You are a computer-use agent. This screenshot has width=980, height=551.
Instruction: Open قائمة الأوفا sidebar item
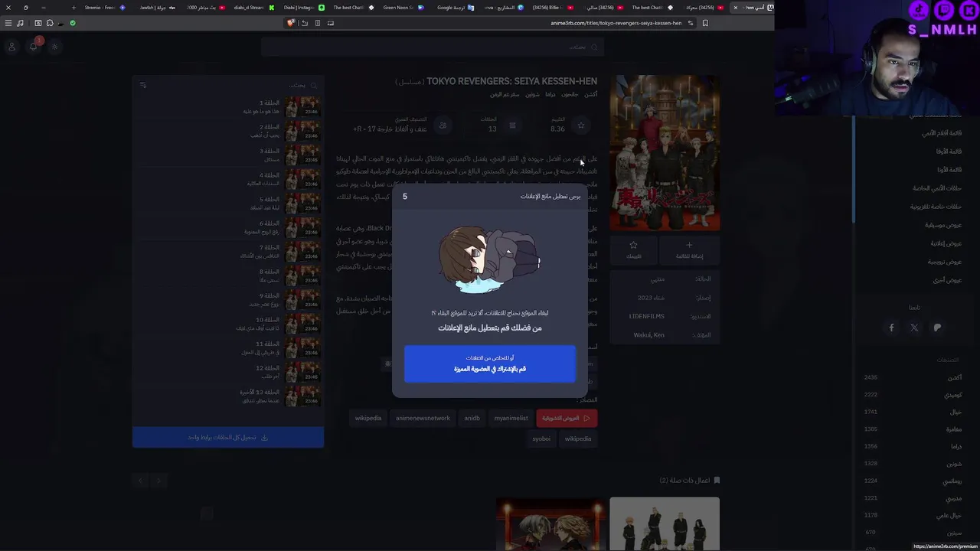tap(949, 152)
